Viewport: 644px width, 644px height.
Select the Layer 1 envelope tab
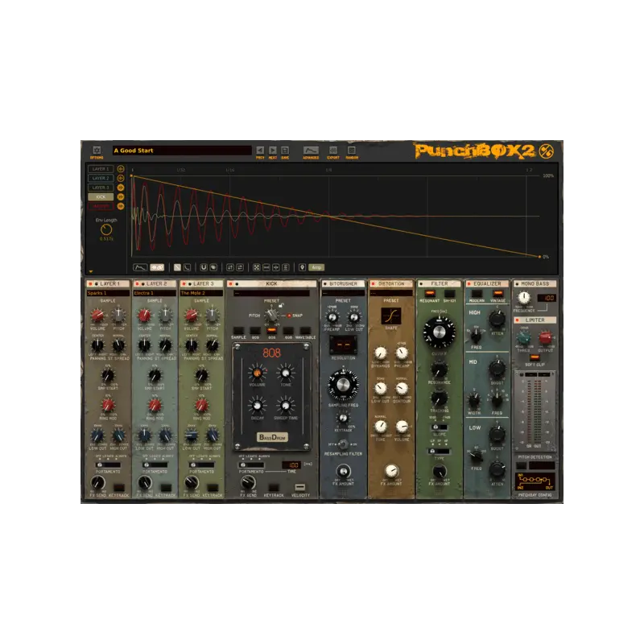(101, 169)
